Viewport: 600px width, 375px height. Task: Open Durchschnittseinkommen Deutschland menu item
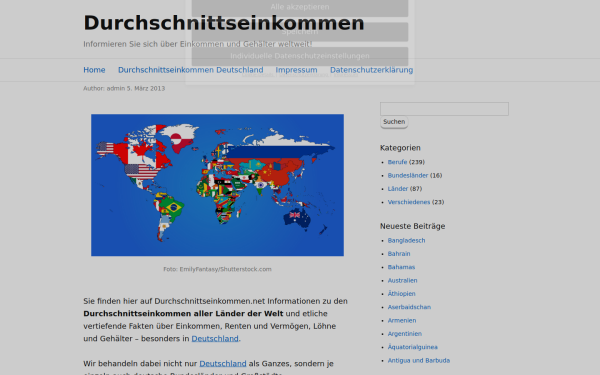[x=191, y=70]
